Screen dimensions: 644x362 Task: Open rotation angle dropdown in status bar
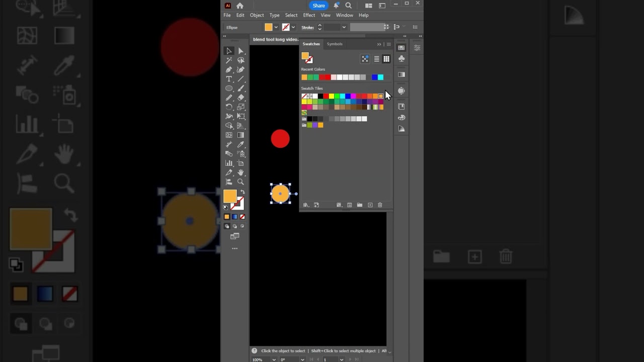(x=302, y=359)
